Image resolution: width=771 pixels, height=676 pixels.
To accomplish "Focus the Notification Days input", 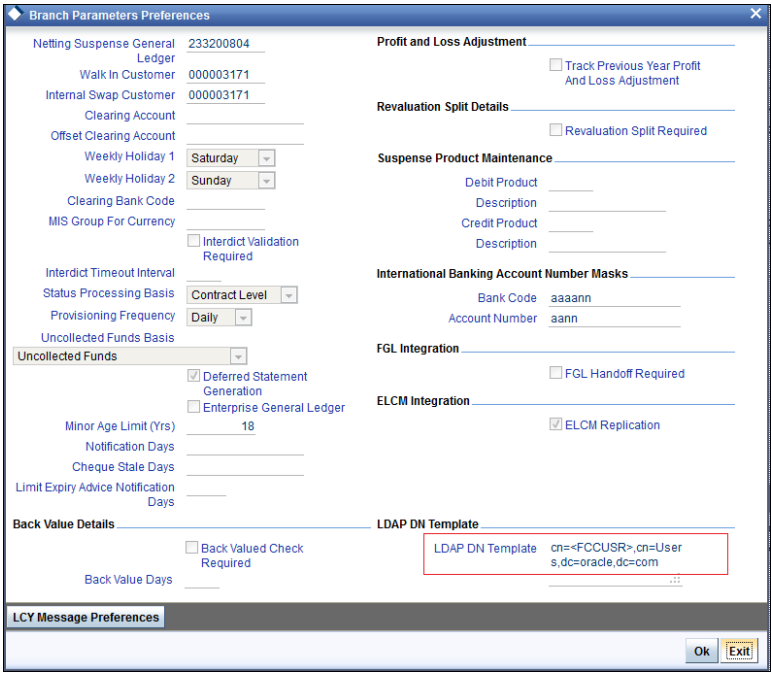I will coord(245,447).
